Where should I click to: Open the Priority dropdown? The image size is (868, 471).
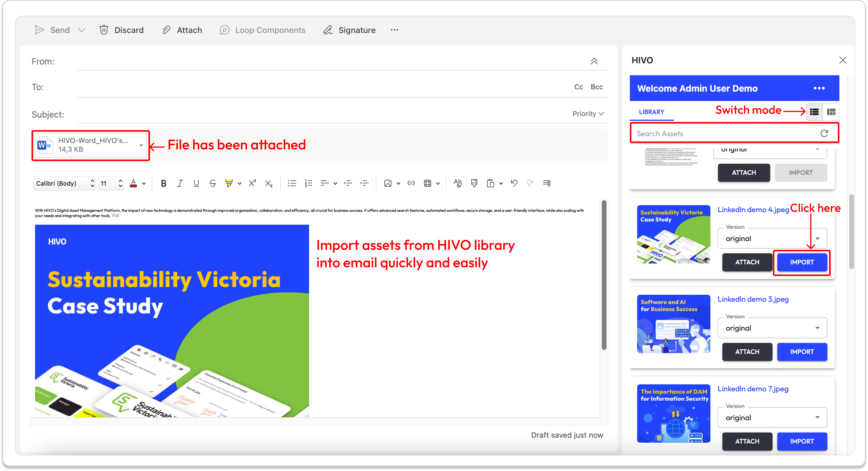click(588, 114)
